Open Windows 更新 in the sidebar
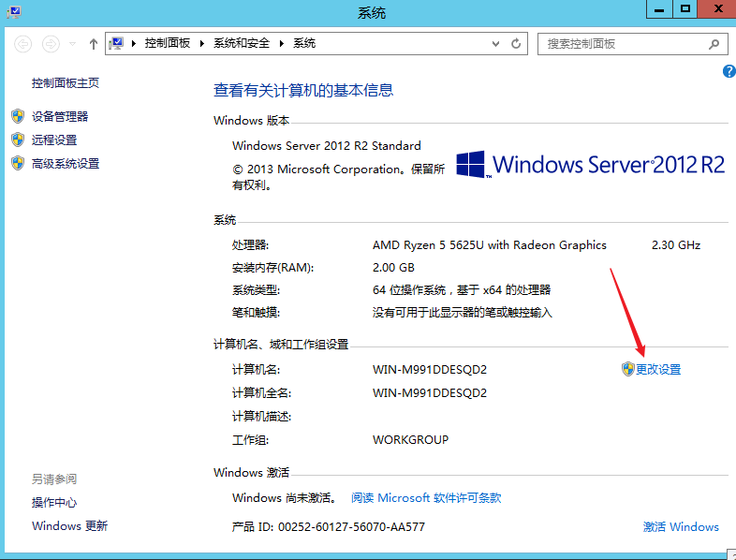 coord(69,525)
